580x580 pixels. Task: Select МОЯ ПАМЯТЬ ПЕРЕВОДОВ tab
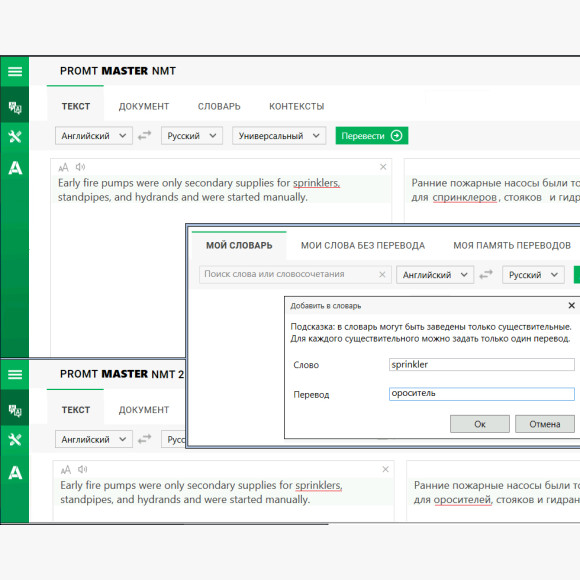coord(512,246)
